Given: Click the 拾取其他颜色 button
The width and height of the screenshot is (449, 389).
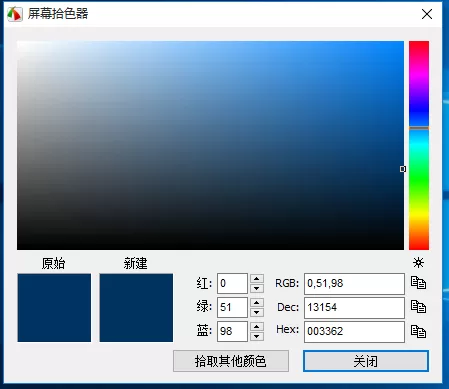Looking at the screenshot, I should [x=231, y=361].
